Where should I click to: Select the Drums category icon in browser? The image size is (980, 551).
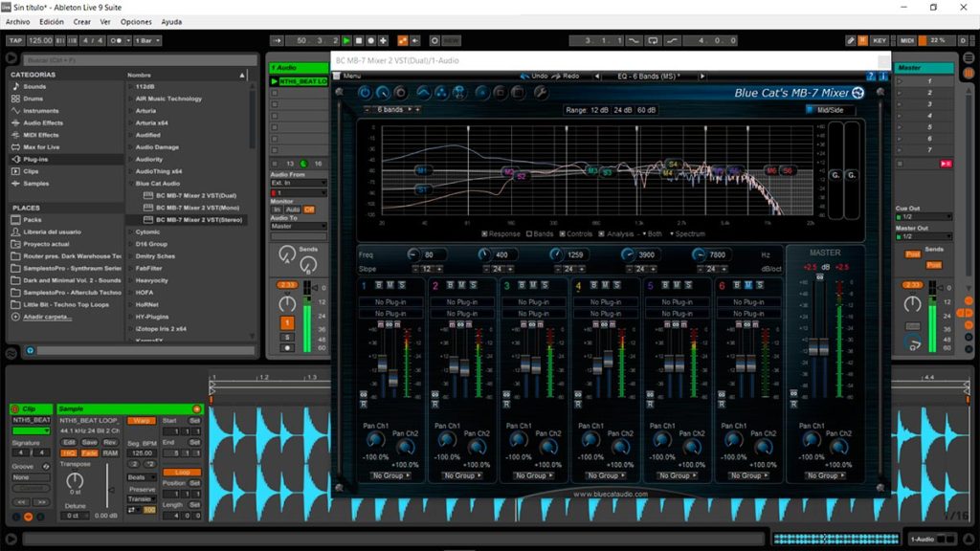(x=15, y=99)
